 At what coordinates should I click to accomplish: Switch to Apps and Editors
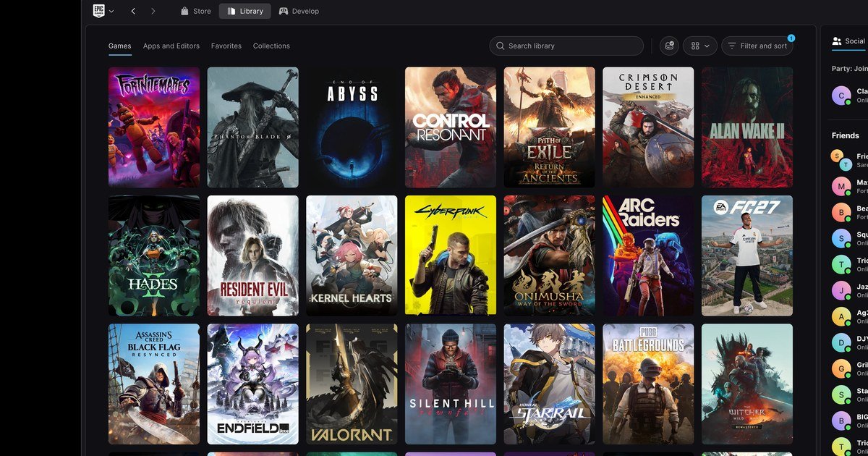click(171, 46)
